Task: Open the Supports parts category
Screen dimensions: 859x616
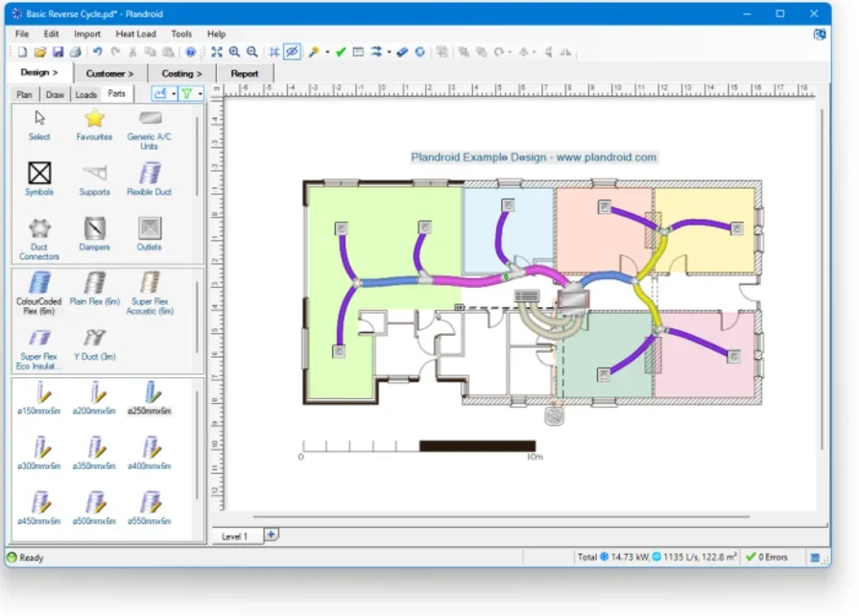Action: [94, 178]
